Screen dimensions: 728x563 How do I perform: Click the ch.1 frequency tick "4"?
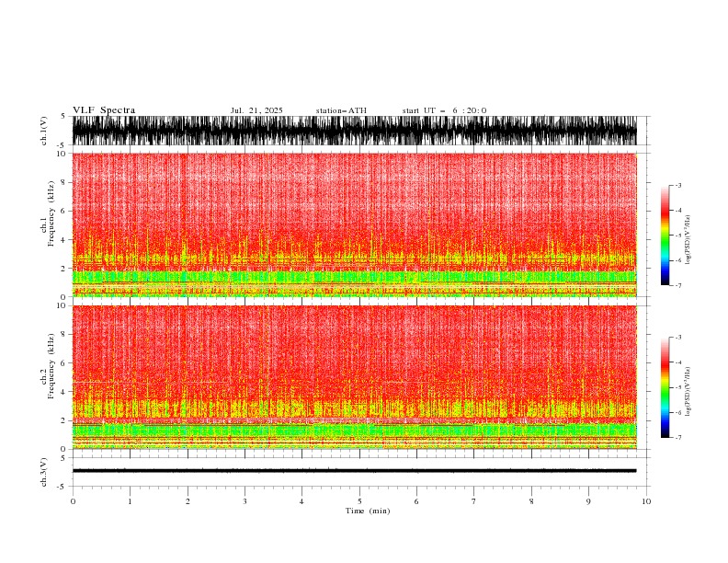[x=63, y=240]
